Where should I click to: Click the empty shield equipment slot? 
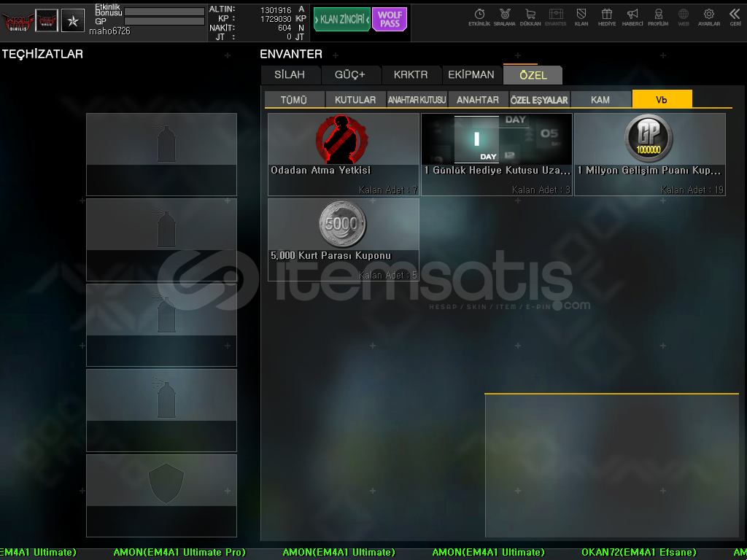click(161, 495)
